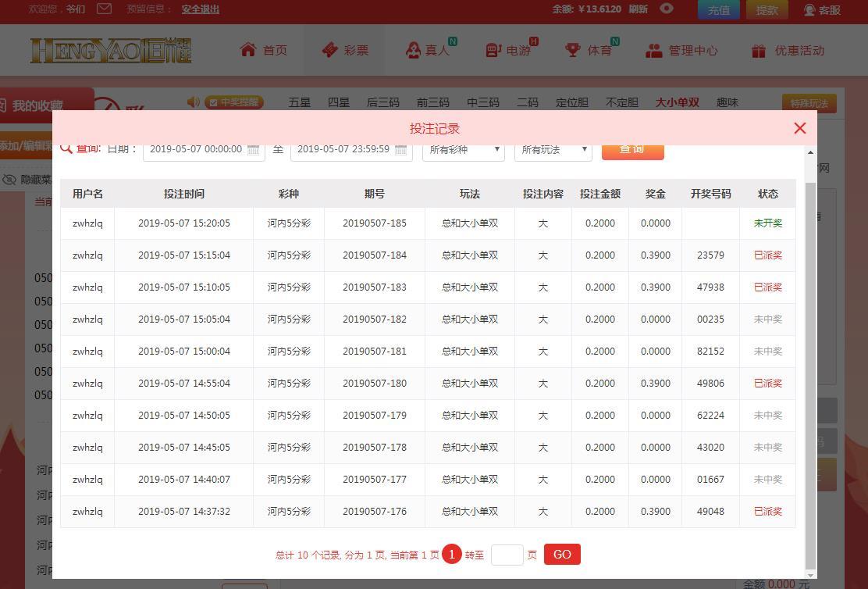Expand the 所有玩法 dropdown
Image resolution: width=868 pixels, height=589 pixels.
[553, 150]
